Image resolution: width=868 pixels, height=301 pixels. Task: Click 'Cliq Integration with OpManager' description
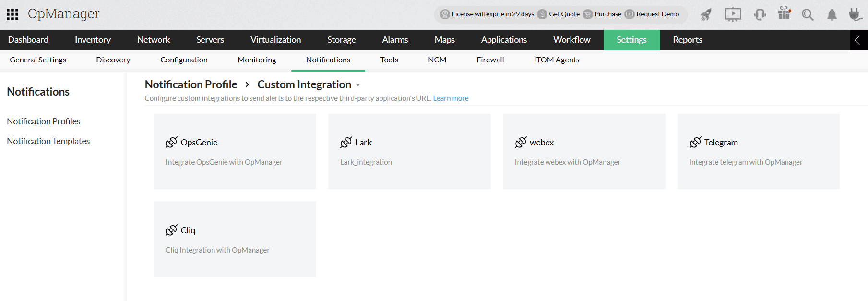[217, 250]
